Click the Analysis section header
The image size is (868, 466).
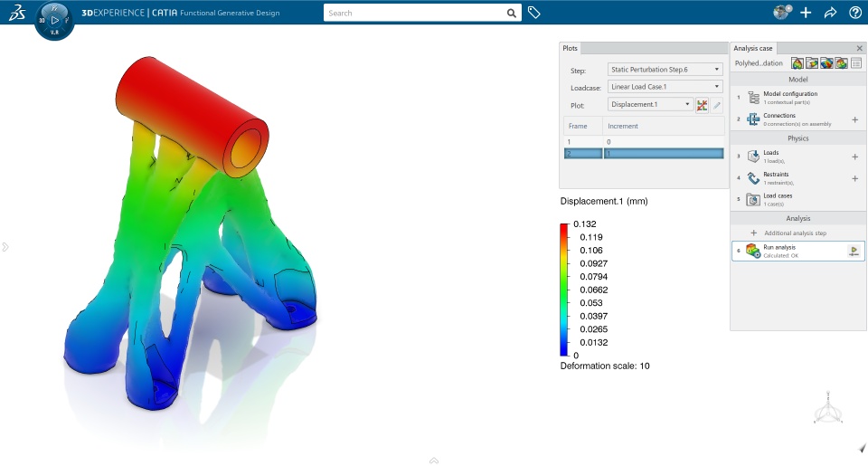(797, 218)
